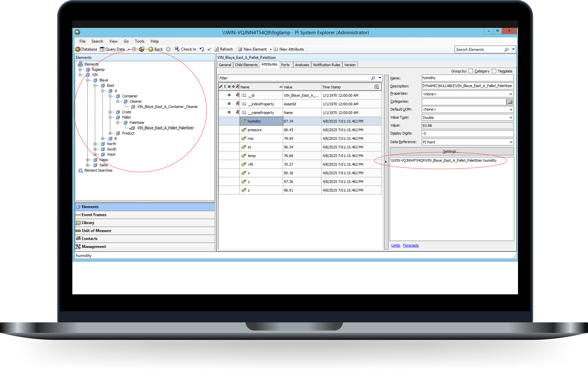
Task: Toggle Group by Template checkbox
Action: click(494, 71)
